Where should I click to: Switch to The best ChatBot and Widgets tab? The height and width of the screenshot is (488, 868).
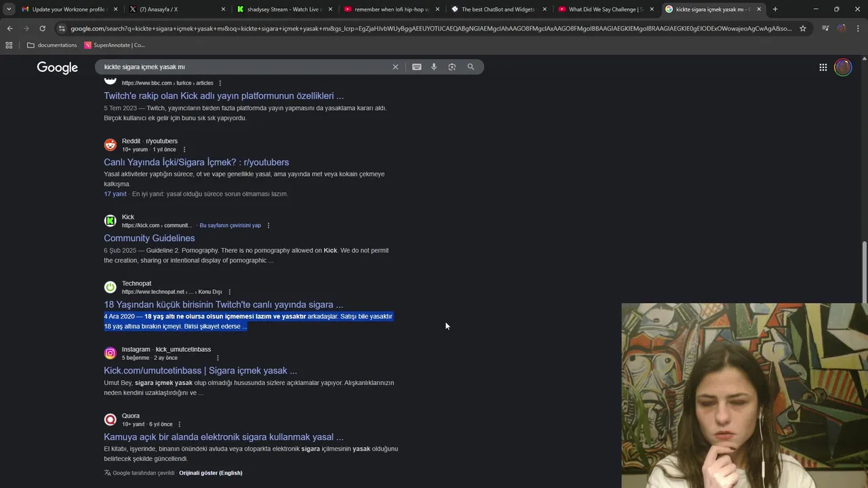[499, 9]
